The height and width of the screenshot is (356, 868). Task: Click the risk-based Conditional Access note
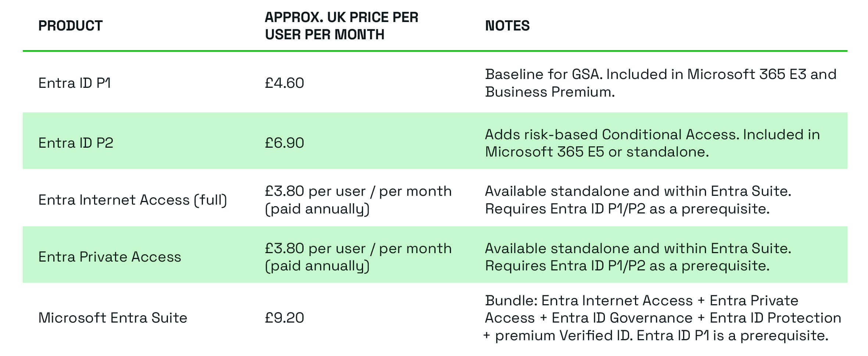point(652,143)
